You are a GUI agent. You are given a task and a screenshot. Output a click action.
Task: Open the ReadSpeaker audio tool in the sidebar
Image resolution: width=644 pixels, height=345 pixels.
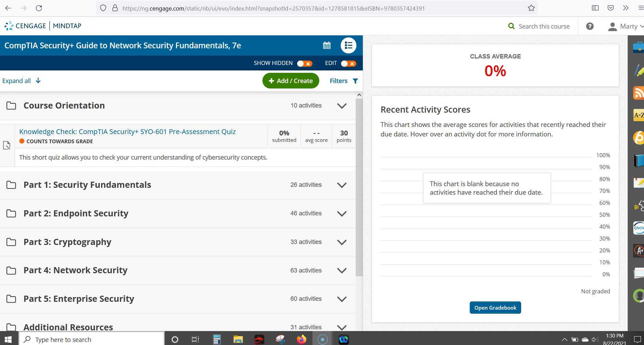coord(639,206)
